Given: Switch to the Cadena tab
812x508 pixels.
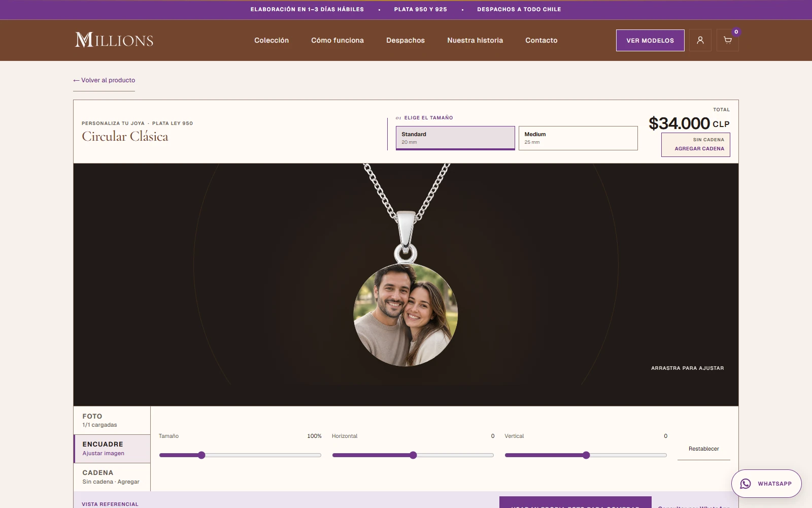Looking at the screenshot, I should click(x=112, y=477).
